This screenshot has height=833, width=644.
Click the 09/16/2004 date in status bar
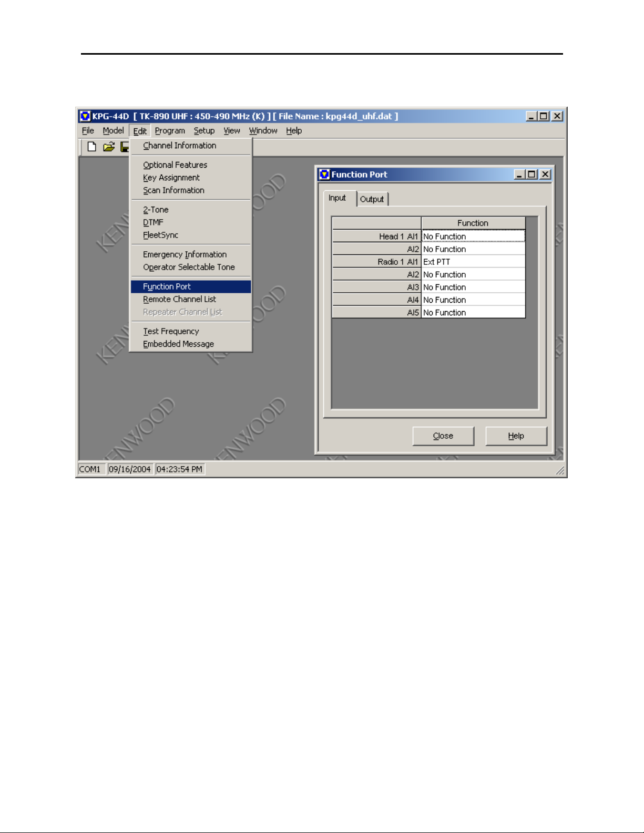click(x=130, y=469)
